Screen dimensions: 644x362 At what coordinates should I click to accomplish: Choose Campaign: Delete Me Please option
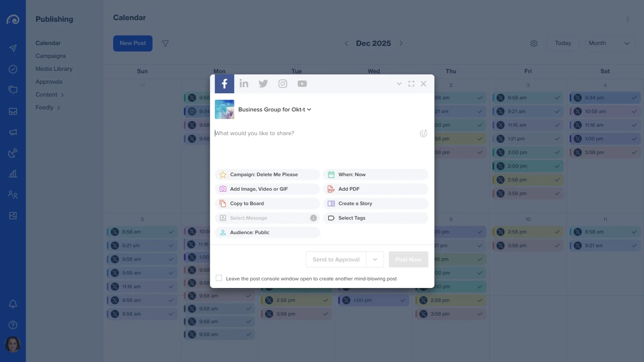pos(267,175)
